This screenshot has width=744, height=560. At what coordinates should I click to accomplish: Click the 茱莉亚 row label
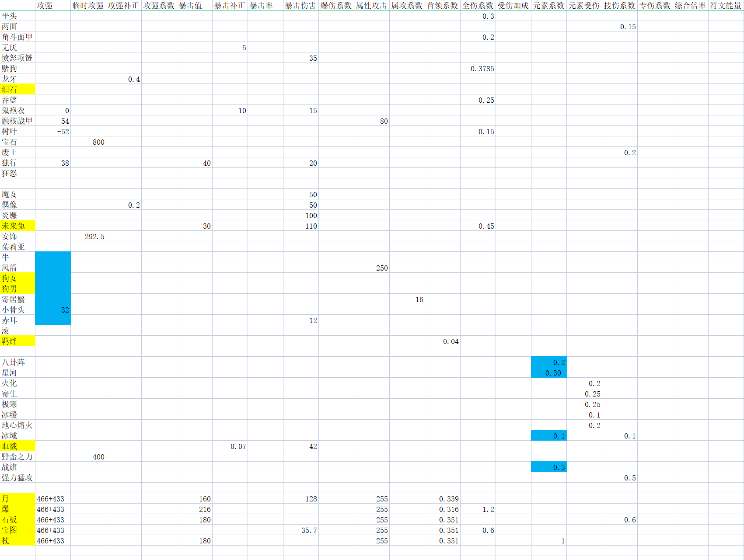point(17,247)
